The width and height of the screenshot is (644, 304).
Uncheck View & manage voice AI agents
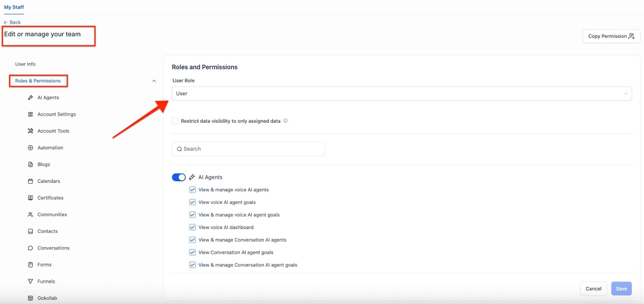(192, 190)
